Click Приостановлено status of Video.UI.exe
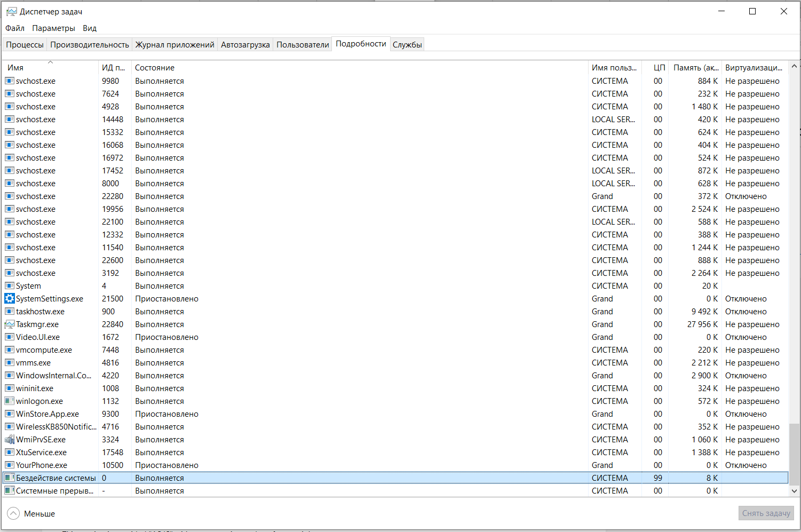Viewport: 801px width, 532px height. pyautogui.click(x=166, y=337)
